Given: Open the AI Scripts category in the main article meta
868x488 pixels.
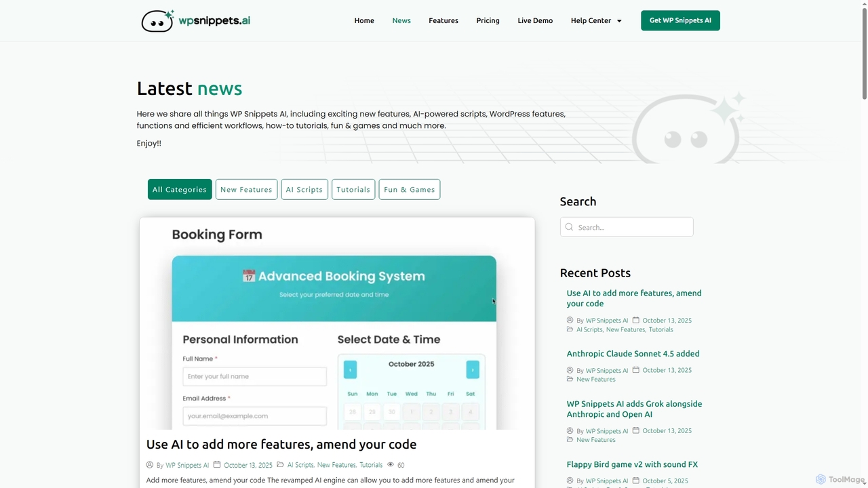Looking at the screenshot, I should pos(300,465).
